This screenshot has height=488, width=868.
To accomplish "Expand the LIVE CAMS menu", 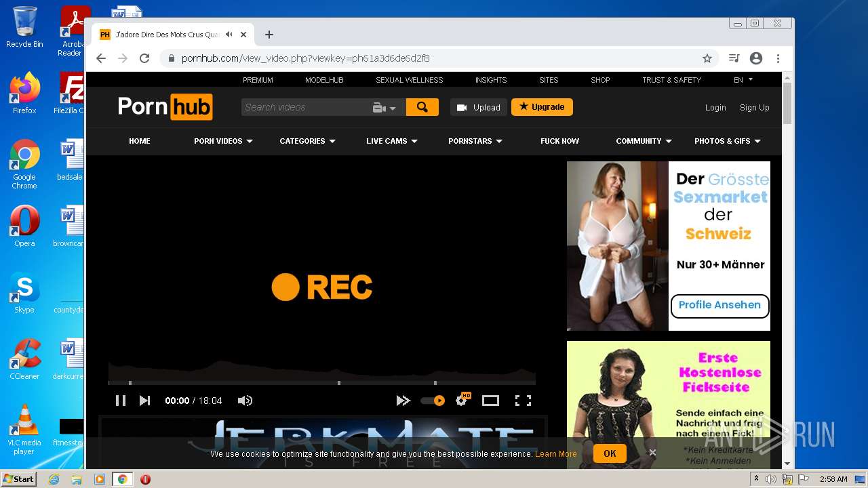I will click(392, 141).
